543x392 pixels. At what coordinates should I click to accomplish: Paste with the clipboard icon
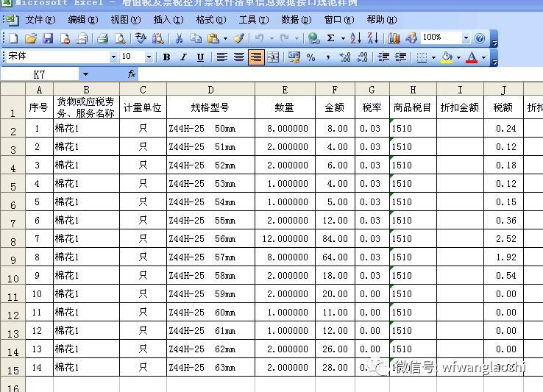pyautogui.click(x=213, y=38)
